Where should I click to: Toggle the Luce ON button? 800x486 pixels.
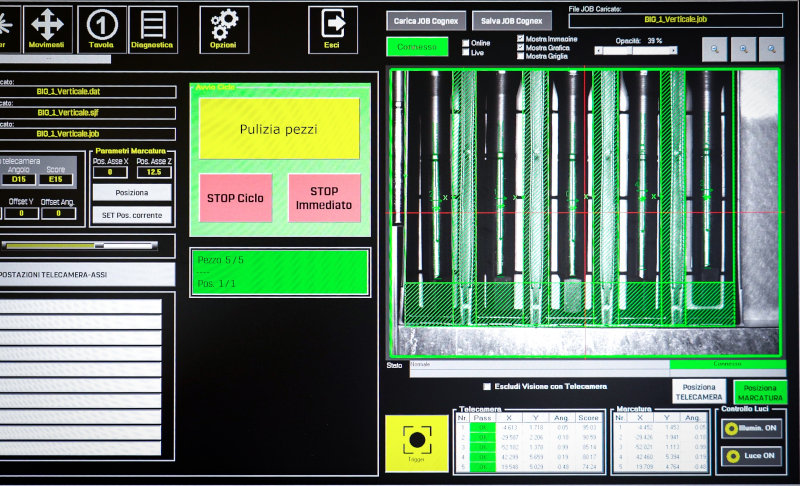(752, 455)
